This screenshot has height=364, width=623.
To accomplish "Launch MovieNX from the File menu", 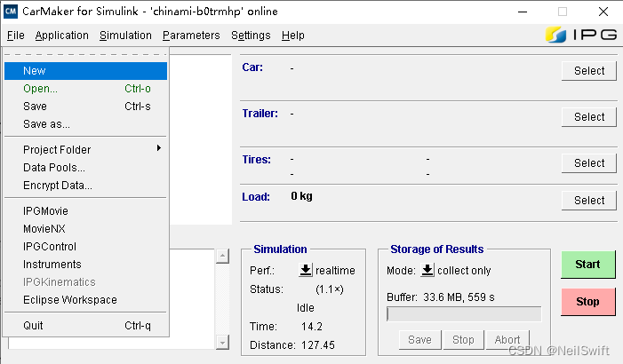I will tap(85, 229).
